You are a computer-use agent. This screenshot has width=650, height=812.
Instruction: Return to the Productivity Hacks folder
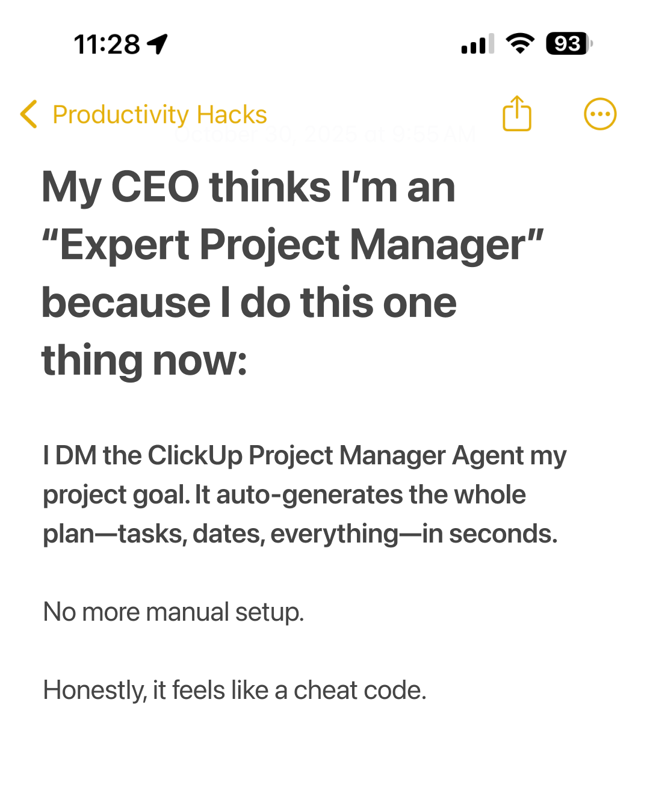pyautogui.click(x=159, y=114)
